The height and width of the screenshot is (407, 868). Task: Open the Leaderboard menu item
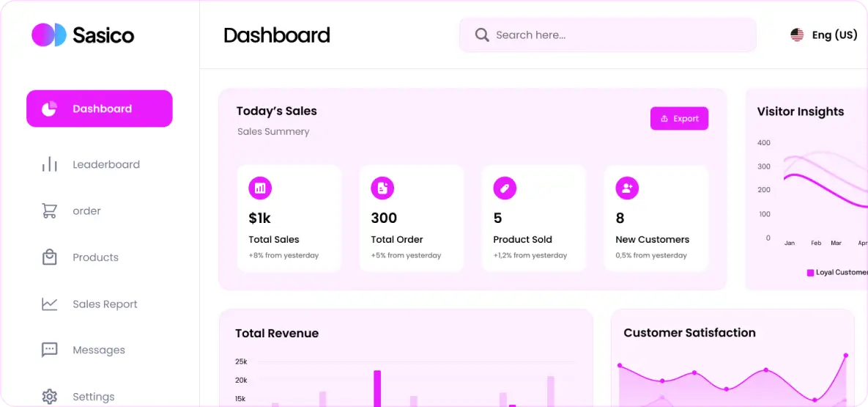pos(105,164)
